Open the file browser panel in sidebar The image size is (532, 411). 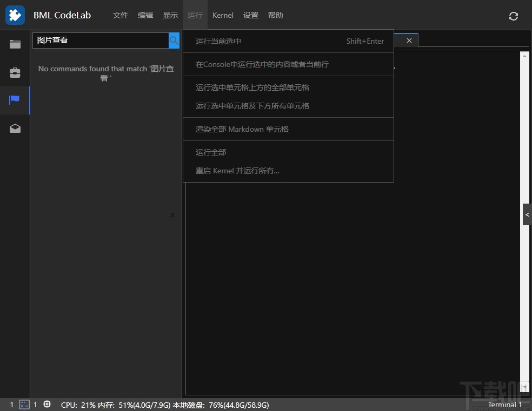point(15,44)
